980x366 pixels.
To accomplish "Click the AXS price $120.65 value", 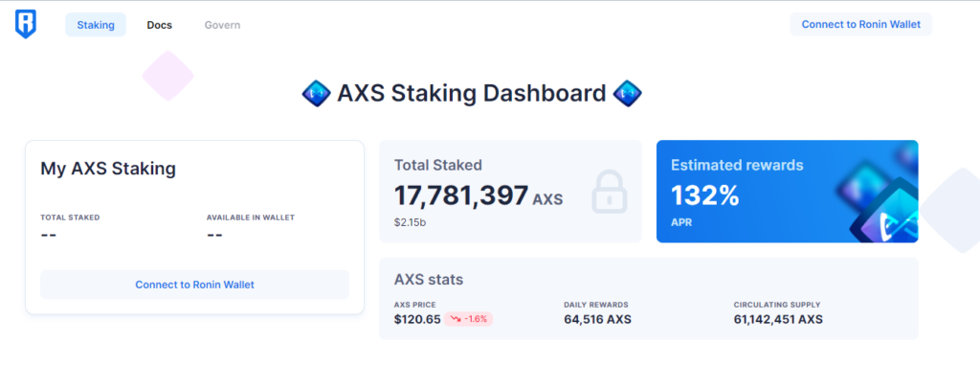I will tap(417, 320).
